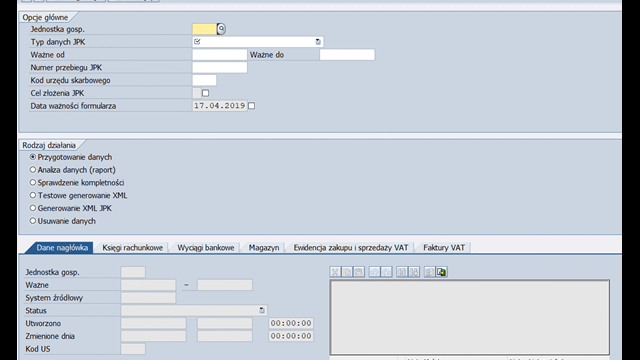Focus the yellow Jednostka gosp. input field
The height and width of the screenshot is (360, 640).
pos(204,29)
